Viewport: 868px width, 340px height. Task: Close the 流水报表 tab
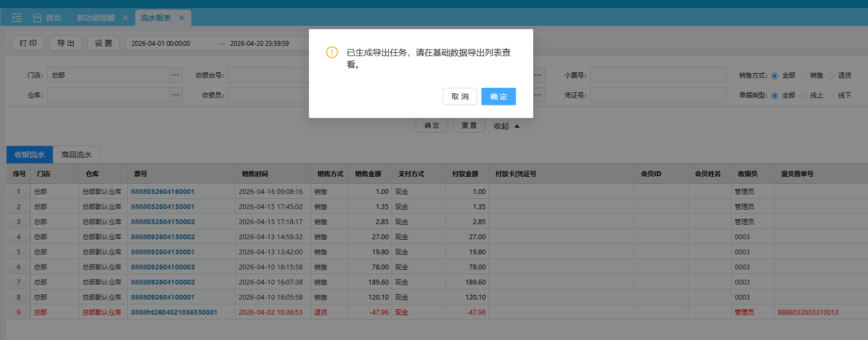[x=182, y=18]
